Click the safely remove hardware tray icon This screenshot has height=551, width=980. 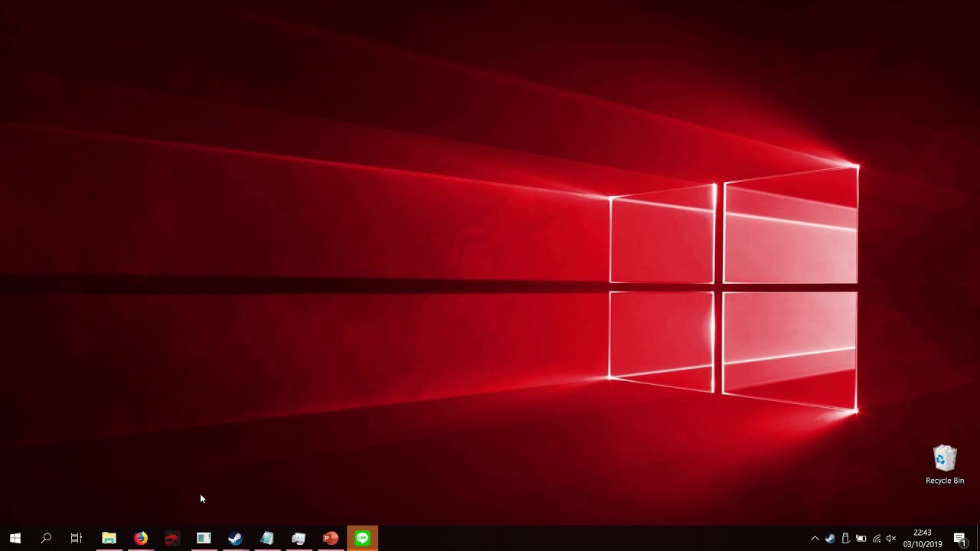click(x=845, y=539)
